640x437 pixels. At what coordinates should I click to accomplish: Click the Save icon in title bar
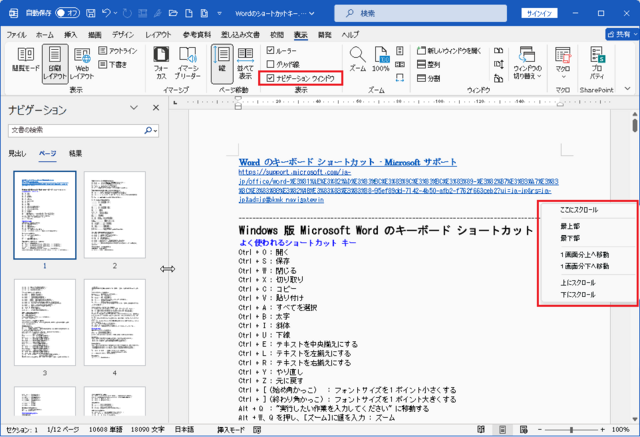tap(91, 13)
